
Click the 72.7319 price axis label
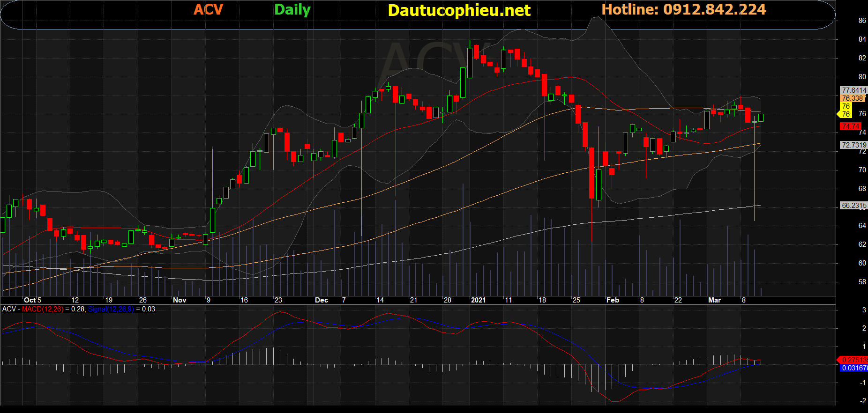(x=853, y=145)
